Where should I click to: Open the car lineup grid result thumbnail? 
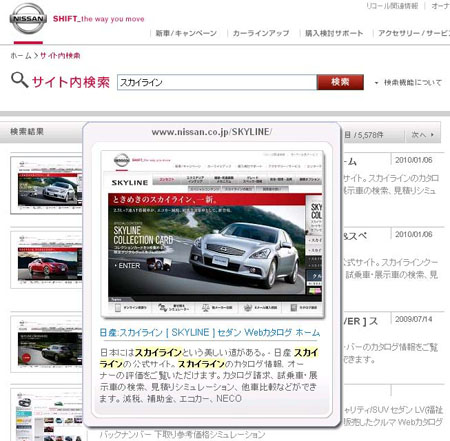point(47,414)
